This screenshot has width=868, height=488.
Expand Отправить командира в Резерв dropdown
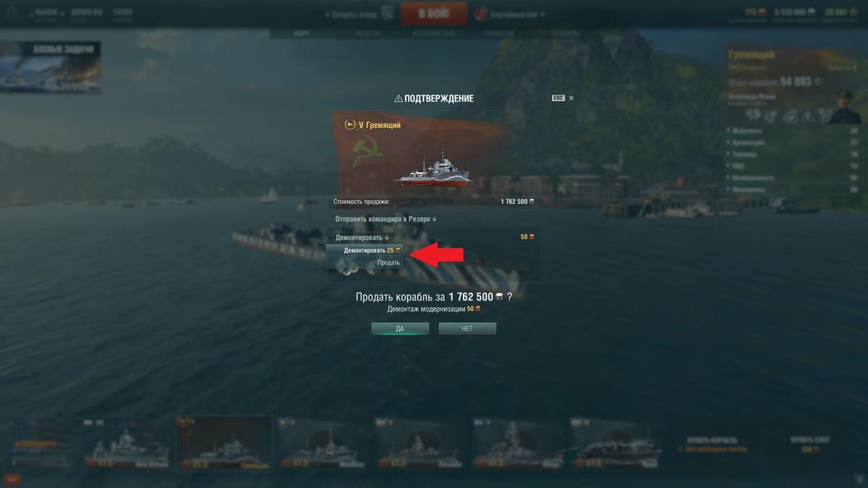coord(386,218)
